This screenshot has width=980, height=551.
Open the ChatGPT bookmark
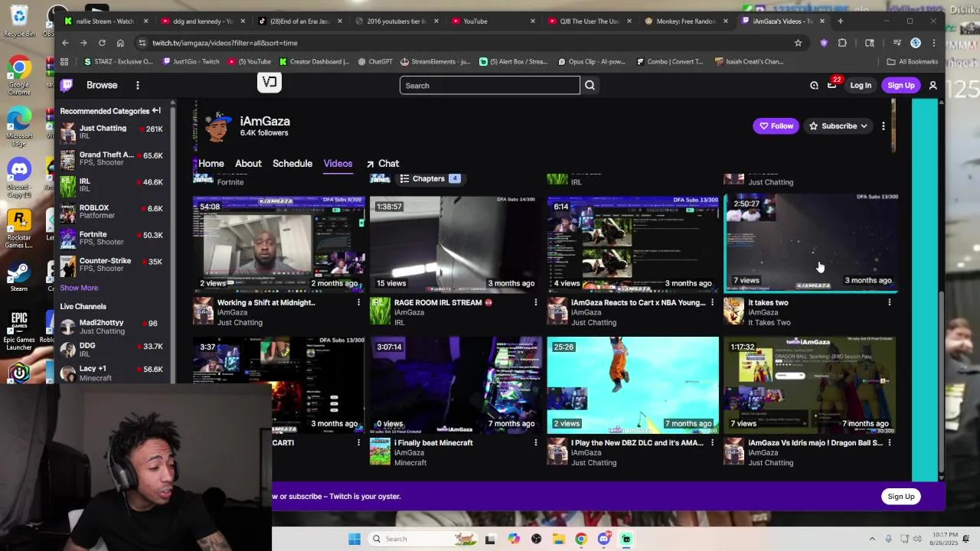click(374, 61)
